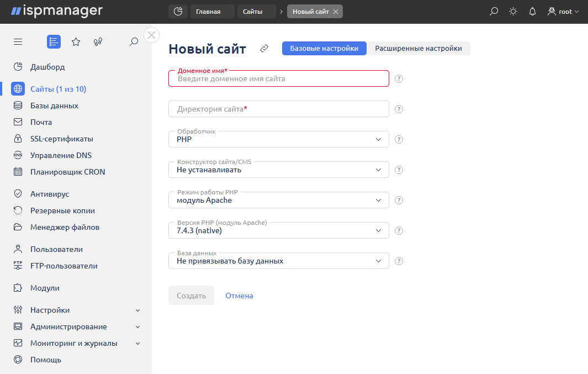
Task: Open the root user menu
Action: click(563, 12)
